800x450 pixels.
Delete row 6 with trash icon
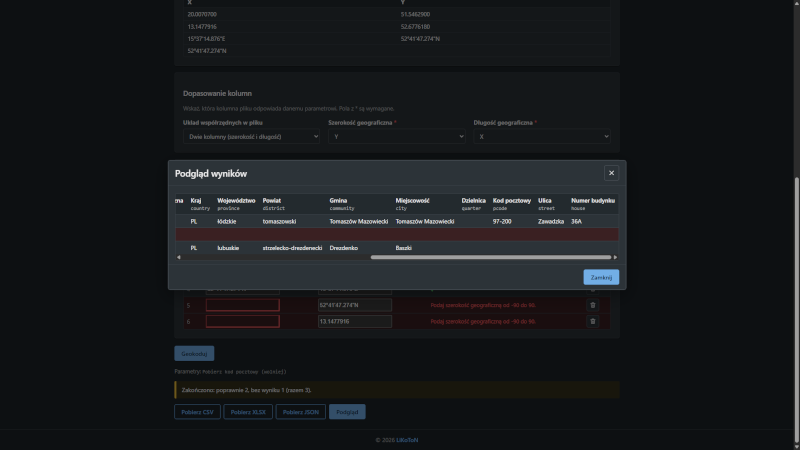point(592,321)
